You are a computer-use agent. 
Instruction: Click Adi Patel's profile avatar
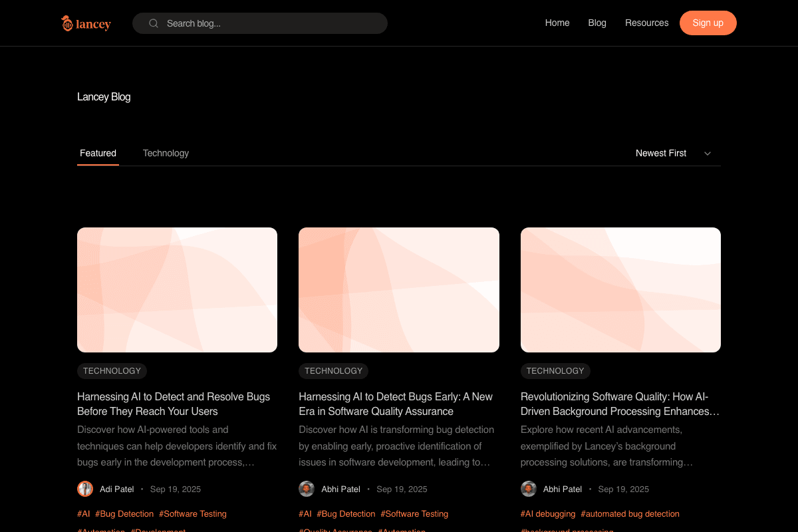click(85, 488)
